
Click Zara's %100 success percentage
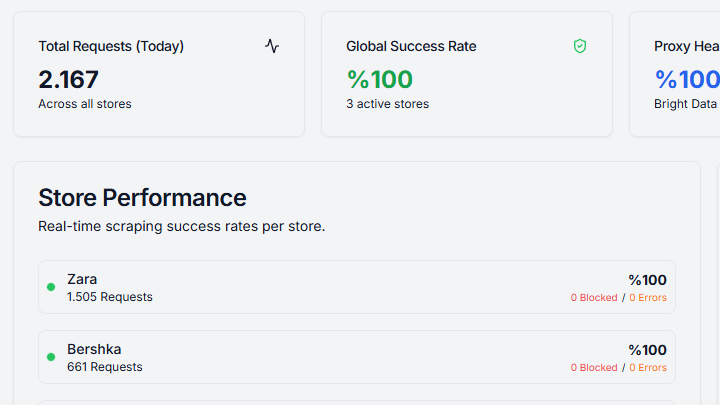click(x=647, y=280)
